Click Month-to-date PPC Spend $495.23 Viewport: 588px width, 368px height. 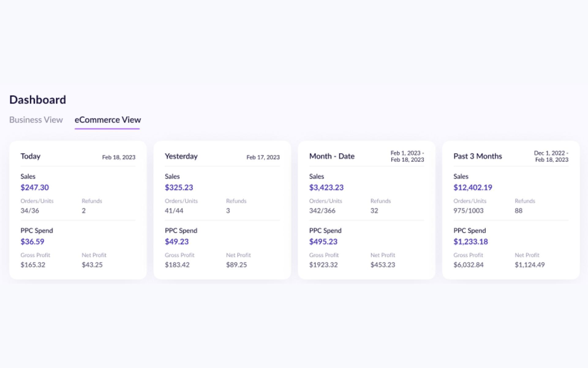point(323,242)
